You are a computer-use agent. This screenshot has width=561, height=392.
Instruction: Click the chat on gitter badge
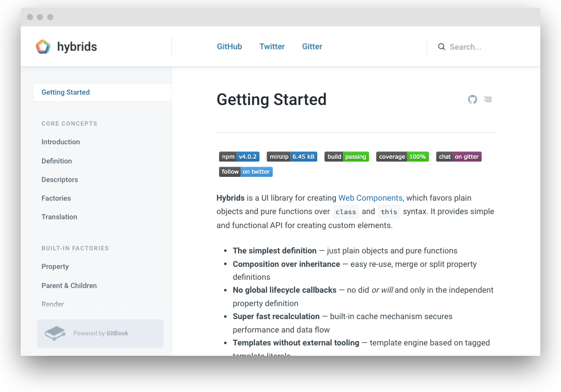pyautogui.click(x=459, y=157)
